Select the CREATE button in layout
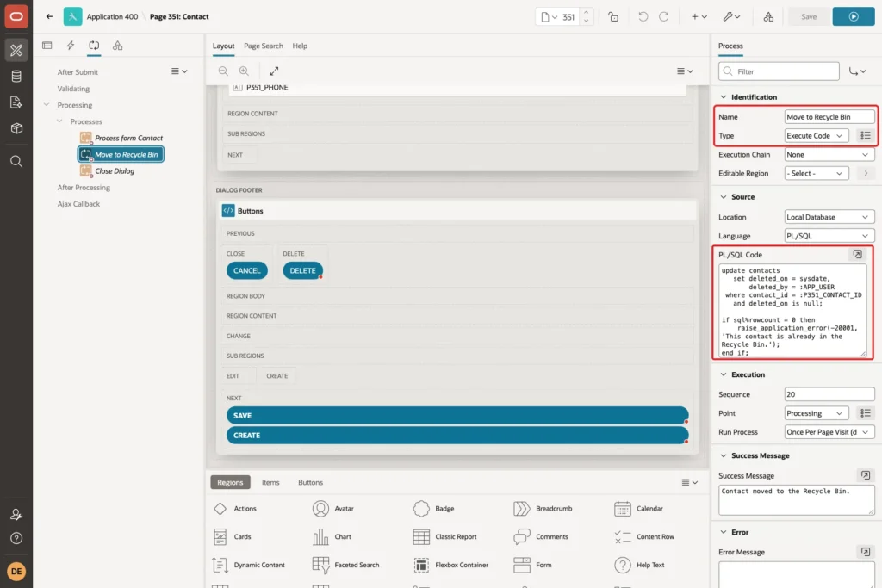Viewport: 882px width, 588px height. point(457,435)
